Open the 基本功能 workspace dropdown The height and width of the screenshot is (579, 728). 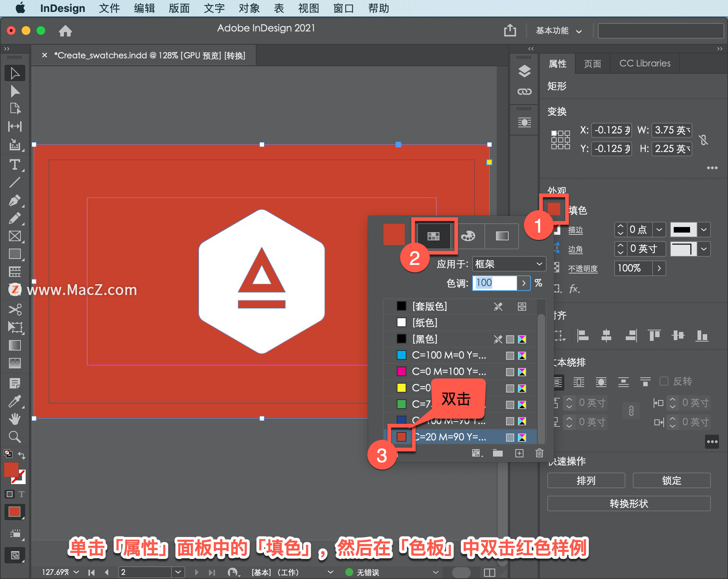[x=558, y=31]
